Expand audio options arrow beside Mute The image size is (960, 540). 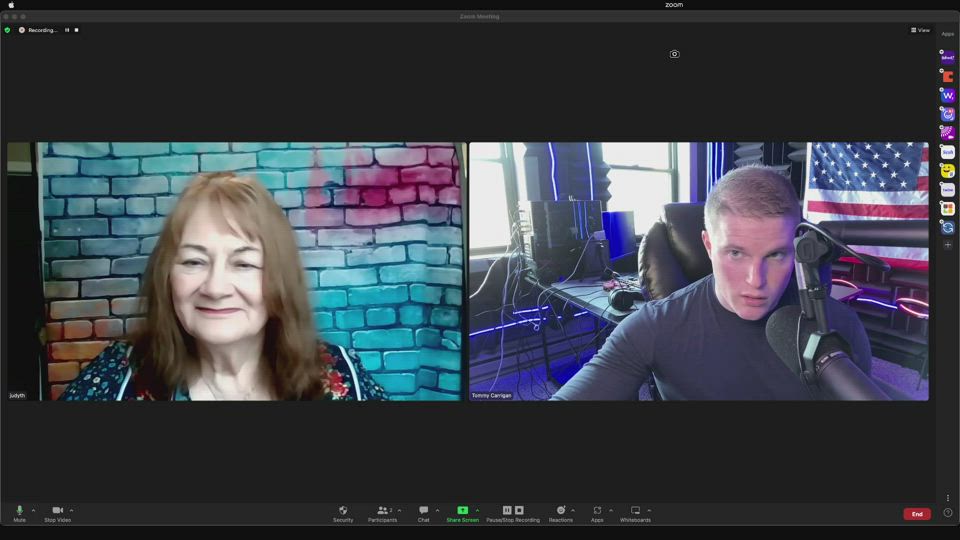33,510
